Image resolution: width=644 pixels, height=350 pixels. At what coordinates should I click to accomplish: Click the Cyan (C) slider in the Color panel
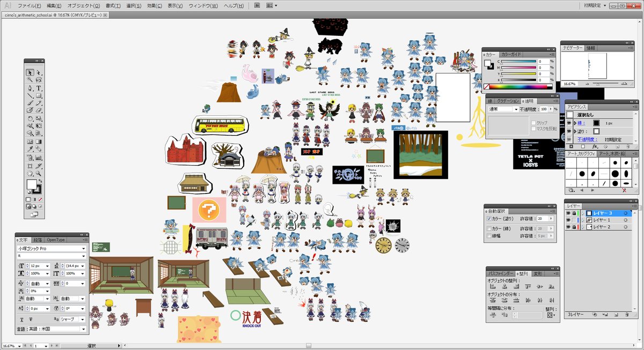click(x=518, y=62)
